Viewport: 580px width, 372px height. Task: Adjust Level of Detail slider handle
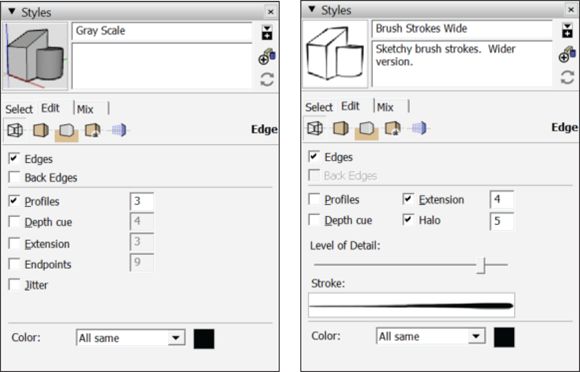[x=481, y=265]
